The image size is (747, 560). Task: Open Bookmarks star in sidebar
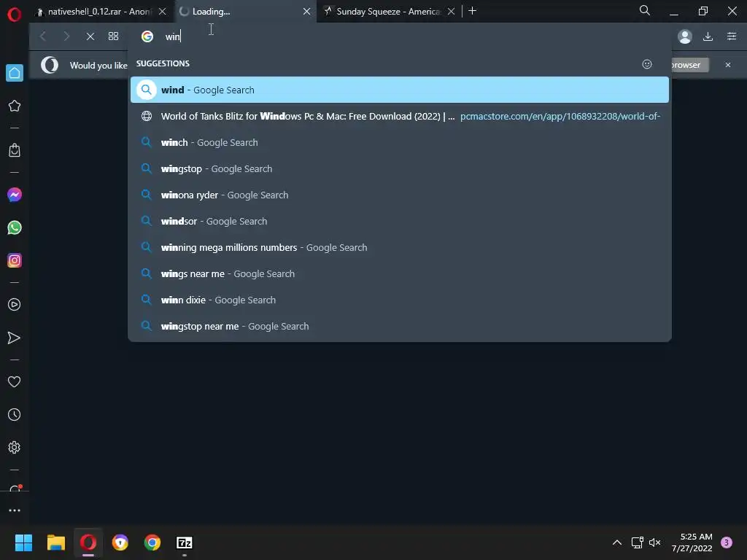pyautogui.click(x=15, y=106)
